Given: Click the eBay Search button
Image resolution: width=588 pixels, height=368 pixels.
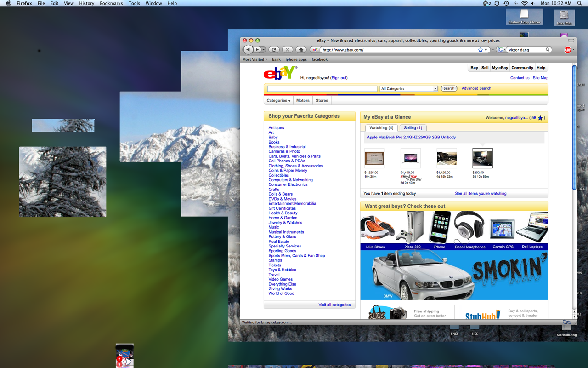Looking at the screenshot, I should [449, 88].
